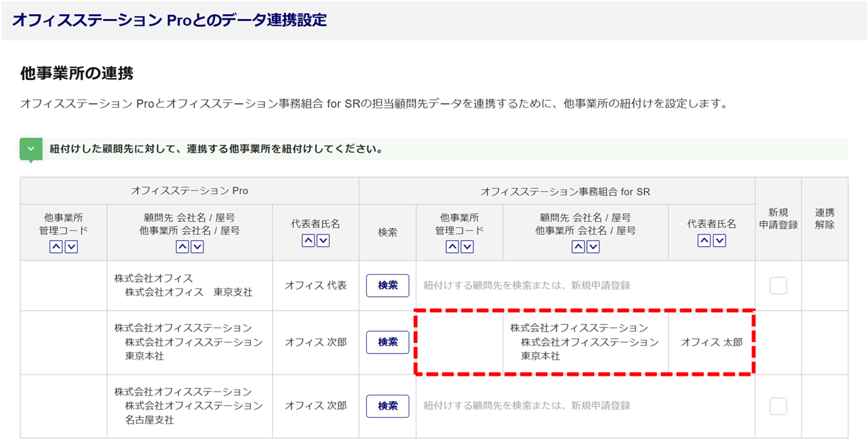Image resolution: width=868 pixels, height=443 pixels.
Task: Click 検索 button for 東京支社 row
Action: 388,286
